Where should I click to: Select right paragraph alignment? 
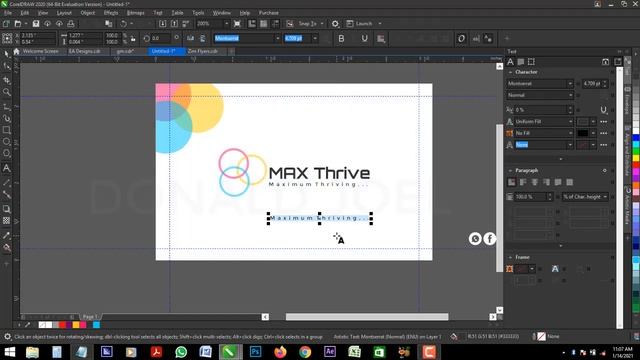[546, 182]
